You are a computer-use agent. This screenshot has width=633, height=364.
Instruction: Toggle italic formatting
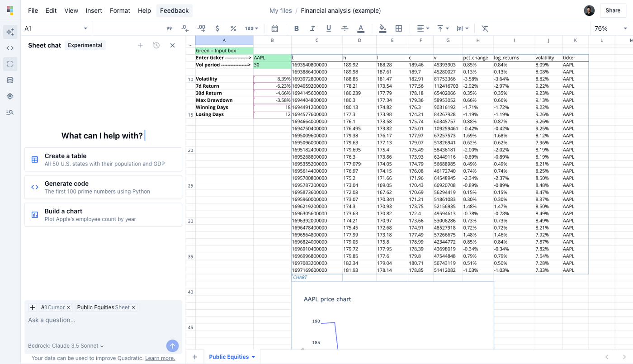click(x=312, y=28)
